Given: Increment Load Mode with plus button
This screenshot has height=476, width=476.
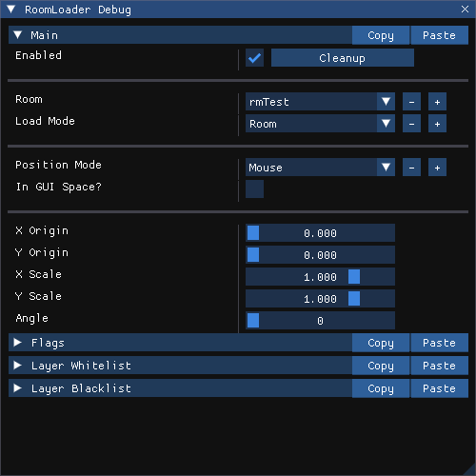Looking at the screenshot, I should click(437, 124).
